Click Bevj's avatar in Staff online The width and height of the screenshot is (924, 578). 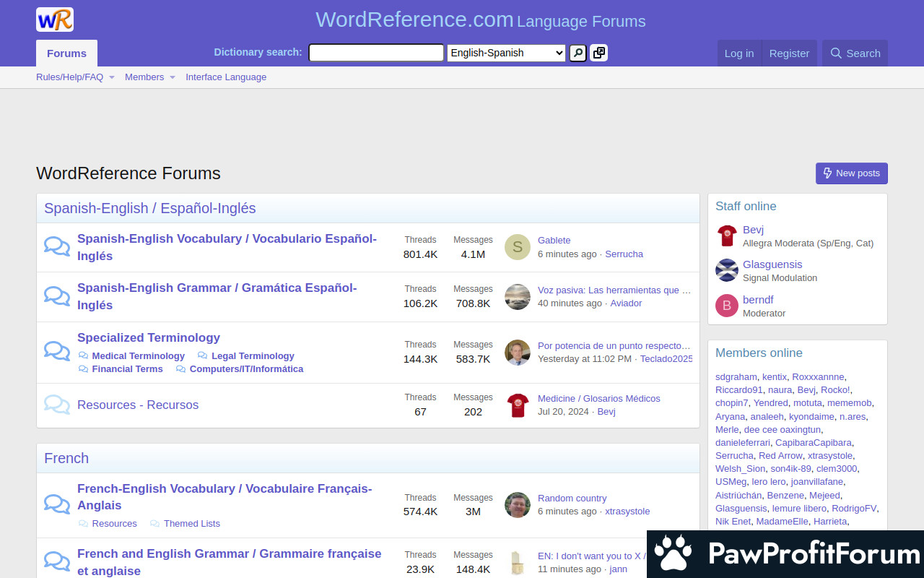pos(727,236)
